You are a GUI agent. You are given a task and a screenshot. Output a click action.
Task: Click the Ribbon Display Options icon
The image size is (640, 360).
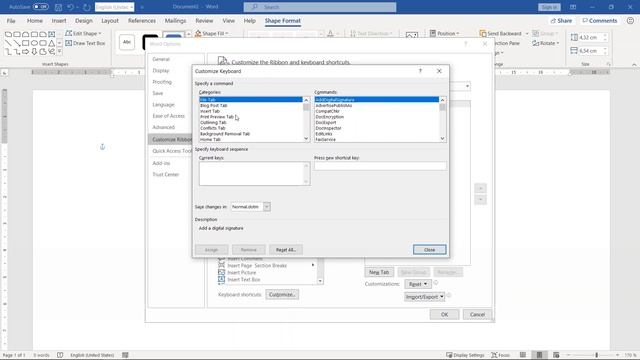point(573,7)
